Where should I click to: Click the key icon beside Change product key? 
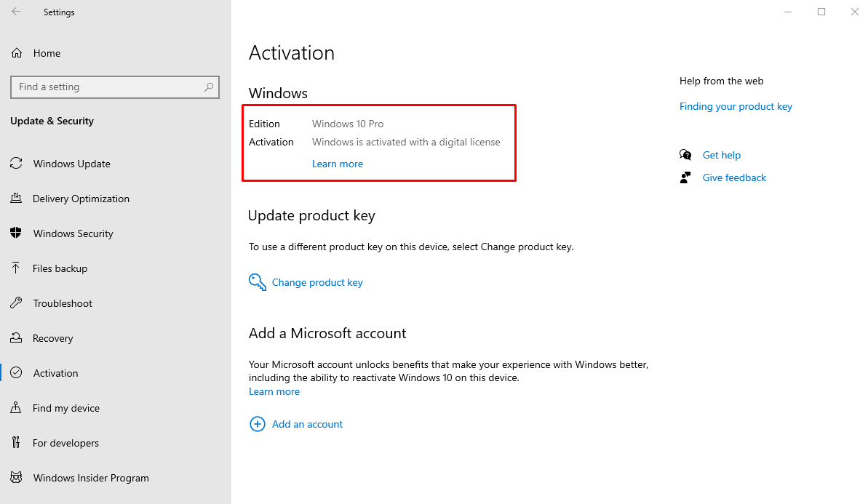pyautogui.click(x=258, y=282)
